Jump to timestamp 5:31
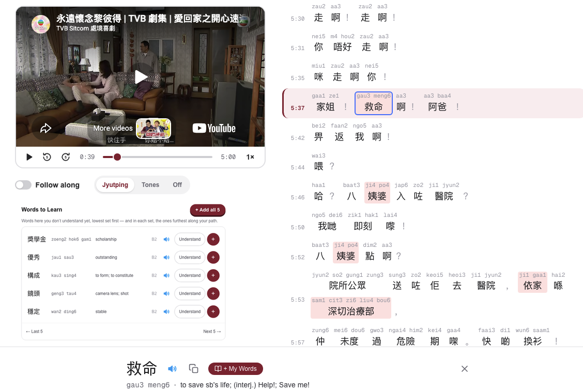Viewport: 583px width, 392px height. pyautogui.click(x=298, y=49)
